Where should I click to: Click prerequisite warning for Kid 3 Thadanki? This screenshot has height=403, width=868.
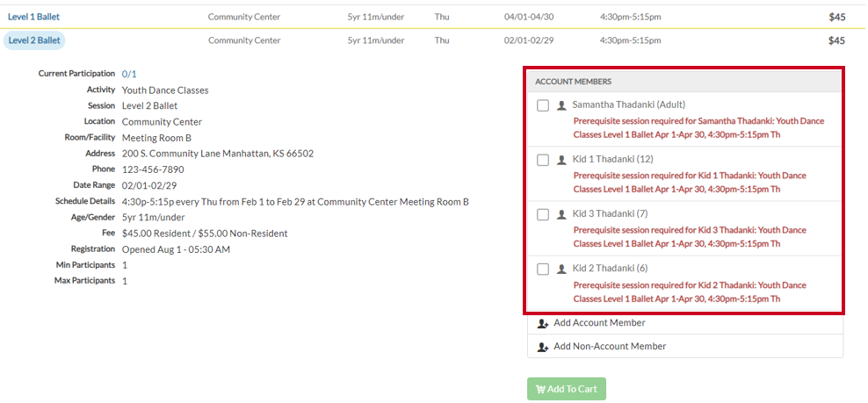(690, 237)
